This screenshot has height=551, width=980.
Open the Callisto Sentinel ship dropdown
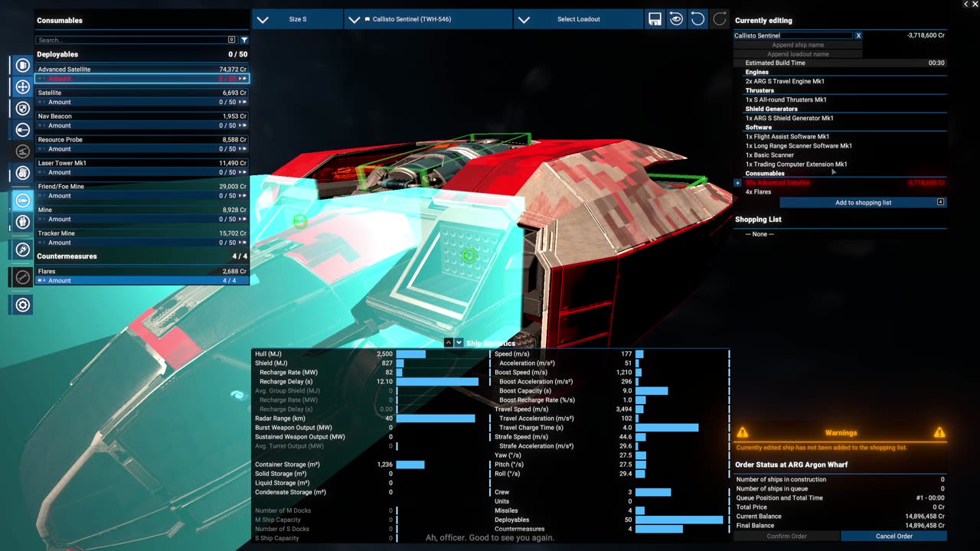tap(428, 19)
